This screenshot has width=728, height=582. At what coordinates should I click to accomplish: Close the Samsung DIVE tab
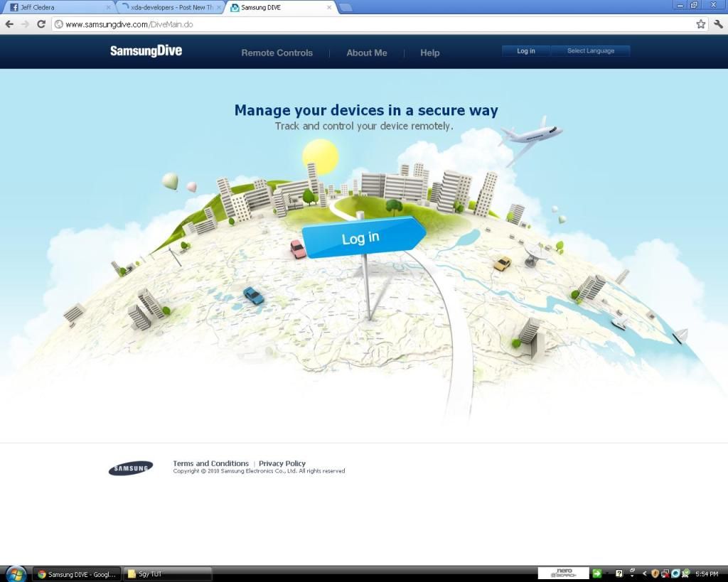tap(329, 7)
